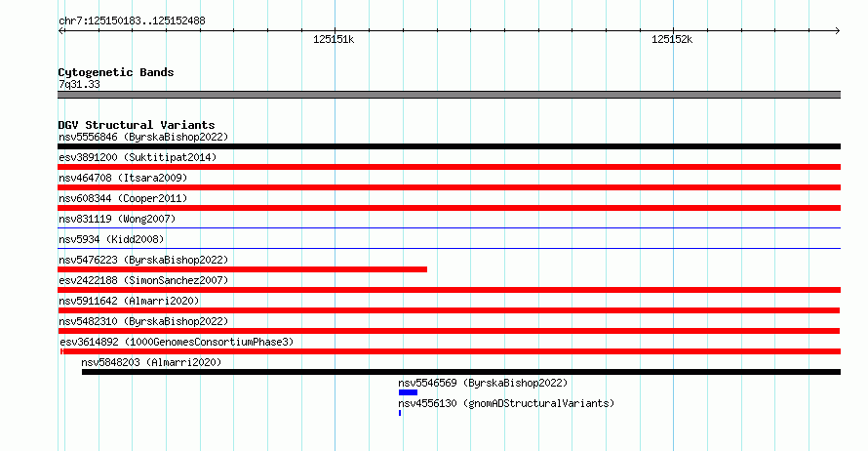Click the right arrow of the ruler
This screenshot has width=868, height=451.
(x=837, y=30)
